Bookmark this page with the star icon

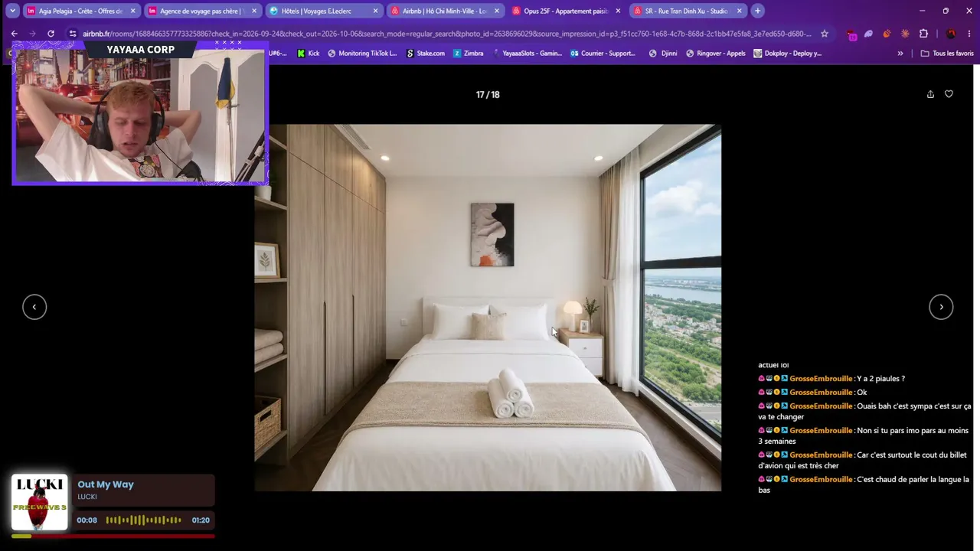tap(825, 34)
